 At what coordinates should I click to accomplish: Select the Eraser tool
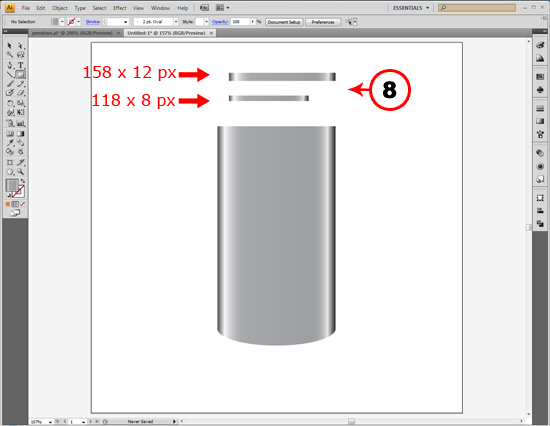(x=21, y=93)
